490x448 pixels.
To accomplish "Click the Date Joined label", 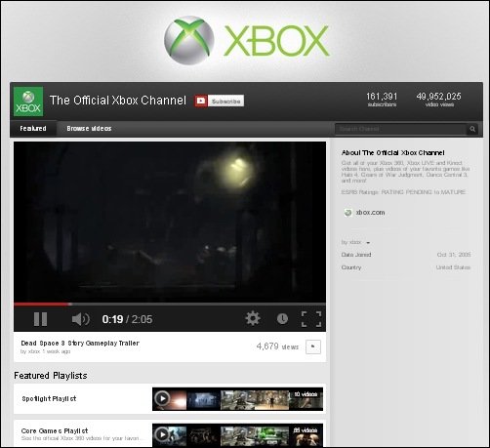I will click(356, 255).
